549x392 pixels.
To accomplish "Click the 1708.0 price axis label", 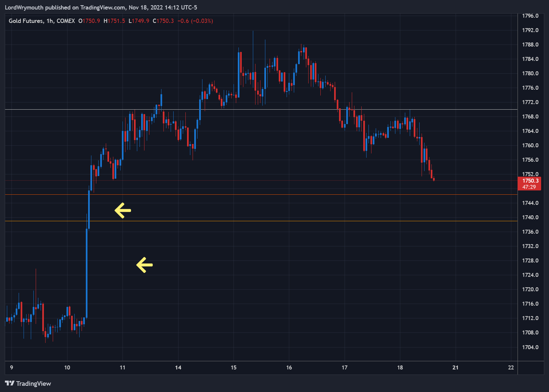I will click(530, 332).
